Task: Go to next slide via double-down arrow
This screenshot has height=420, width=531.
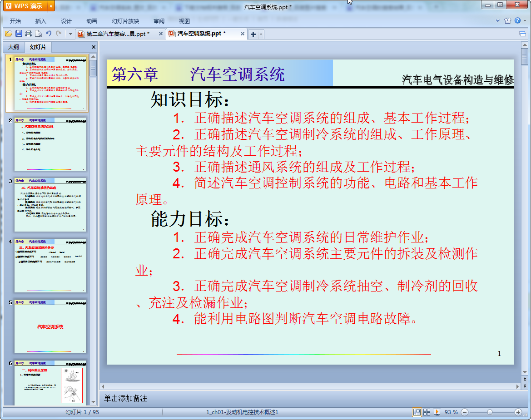Action: [525, 386]
